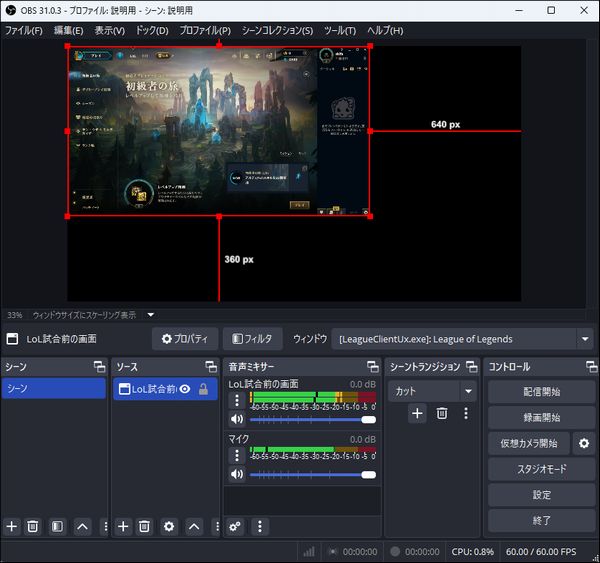The image size is (600, 563).
Task: Remove selected scene with trash icon
Action: [x=33, y=527]
